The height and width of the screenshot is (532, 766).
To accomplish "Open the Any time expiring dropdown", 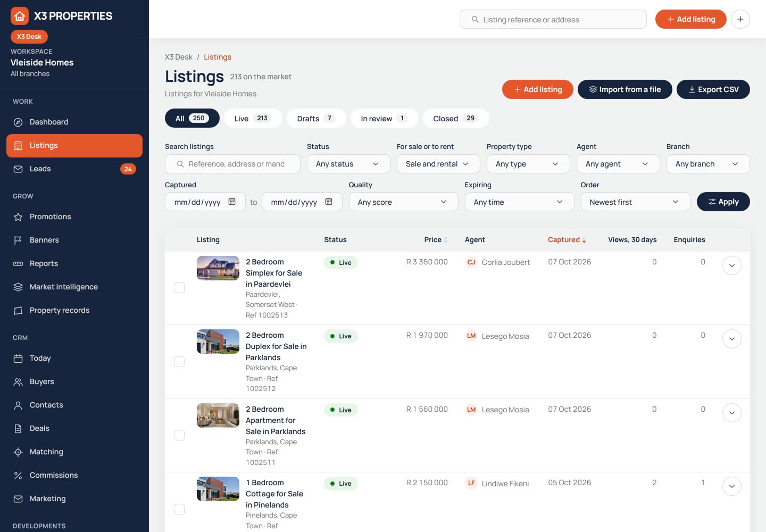I will (x=520, y=202).
